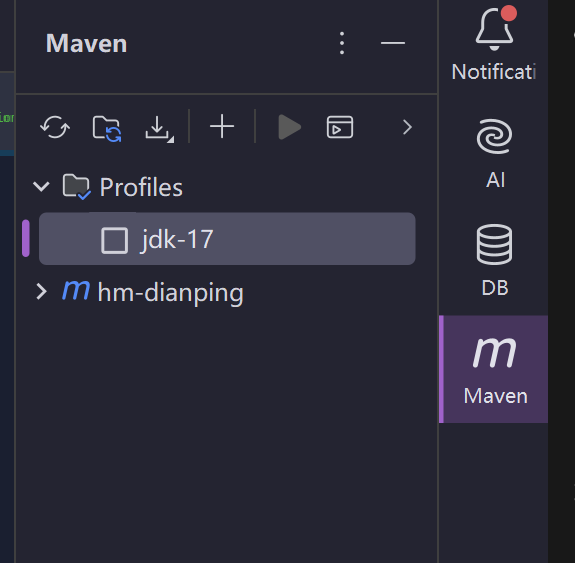Open Execute Maven Goal icon

[x=340, y=127]
